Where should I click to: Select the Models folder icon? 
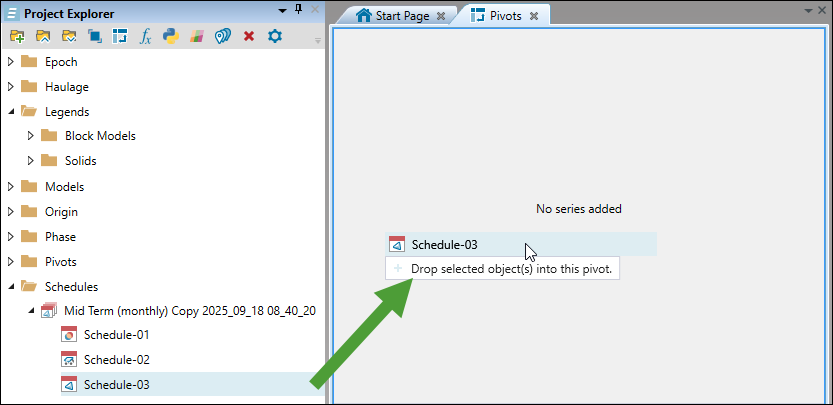(x=29, y=186)
